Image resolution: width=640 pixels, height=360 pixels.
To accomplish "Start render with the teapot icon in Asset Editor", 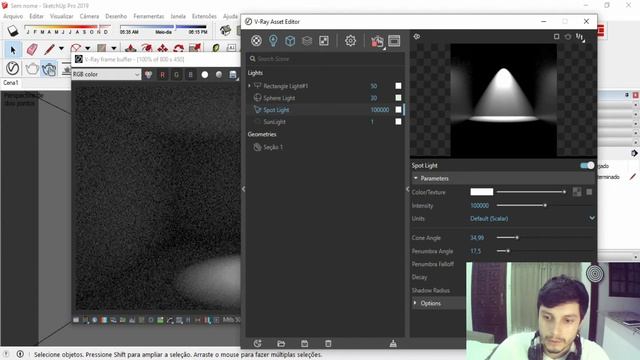I will pyautogui.click(x=377, y=41).
